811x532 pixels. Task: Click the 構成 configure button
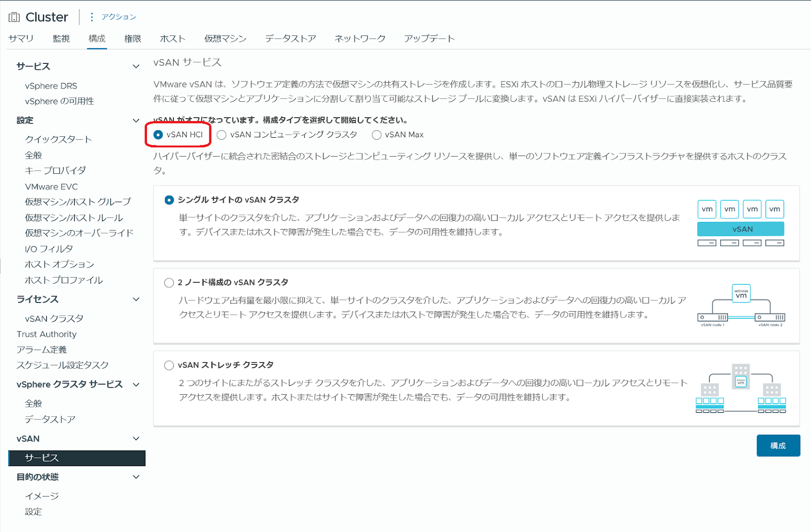[778, 446]
